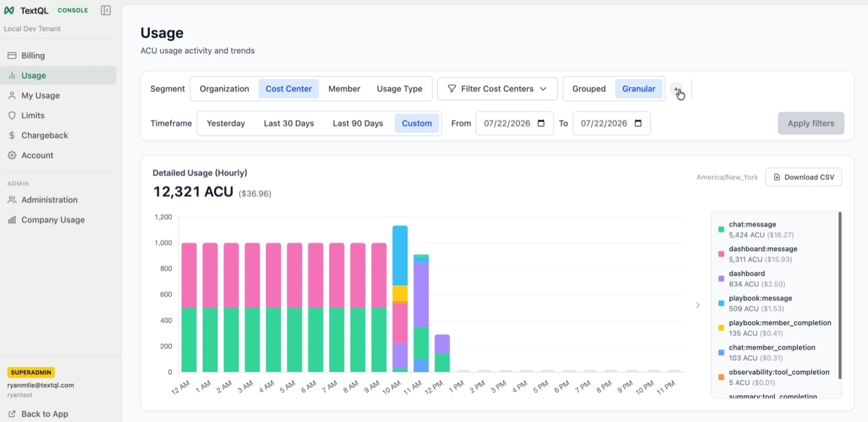Click the Limits shield icon
The image size is (868, 422).
click(x=12, y=115)
